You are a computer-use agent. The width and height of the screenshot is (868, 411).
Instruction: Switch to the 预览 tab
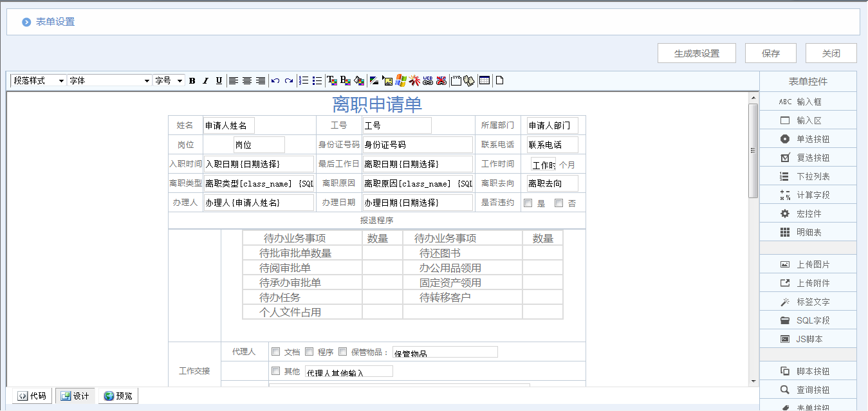[118, 396]
